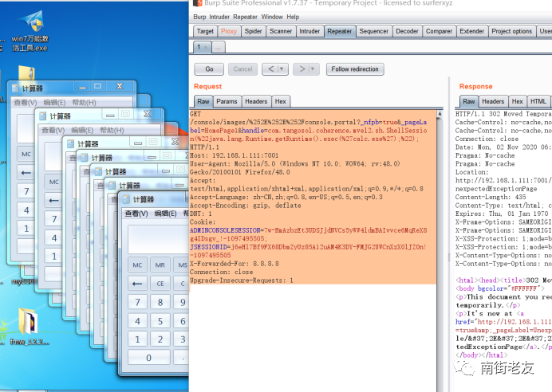Open the win7 activation tool desktop icon

(x=30, y=31)
